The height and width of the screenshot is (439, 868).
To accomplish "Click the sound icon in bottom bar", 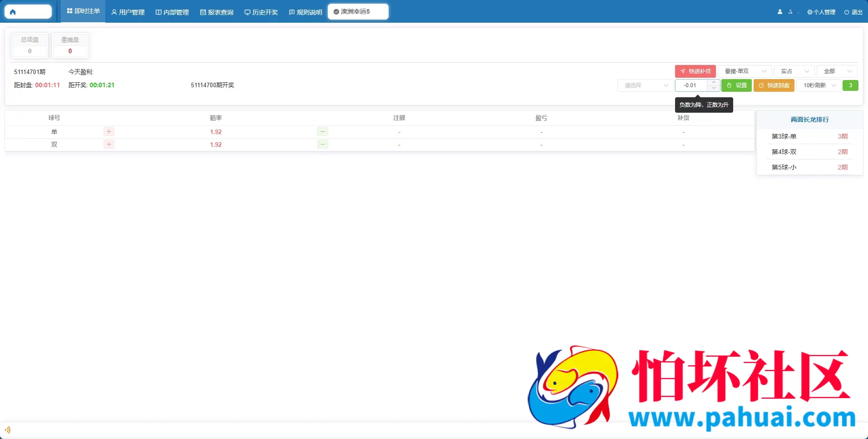I will (x=7, y=429).
